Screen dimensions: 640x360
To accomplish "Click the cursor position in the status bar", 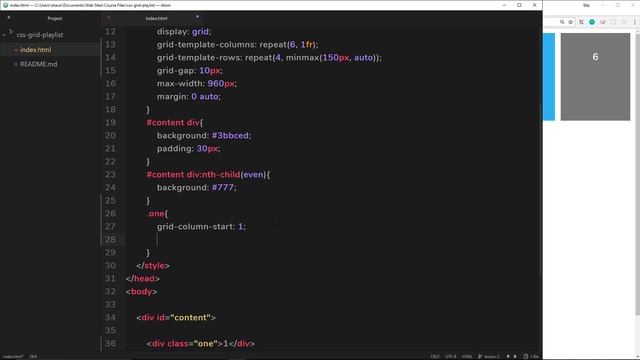I will click(33, 356).
